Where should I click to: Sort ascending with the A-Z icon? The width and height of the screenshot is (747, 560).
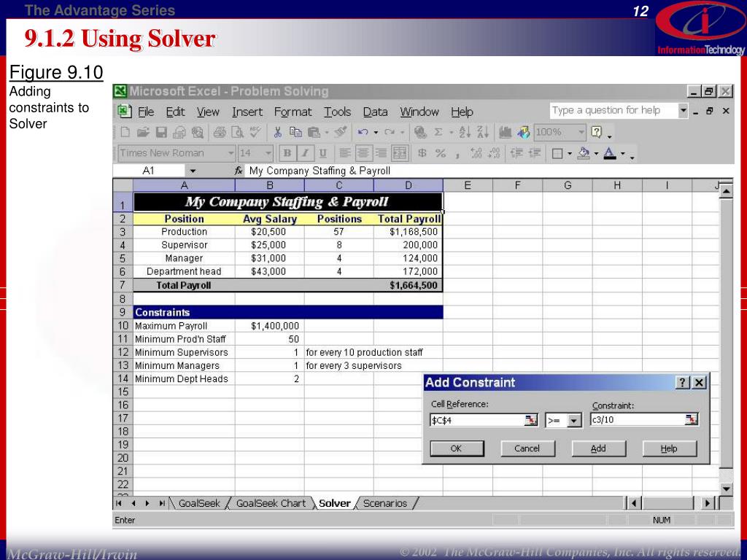[x=465, y=133]
